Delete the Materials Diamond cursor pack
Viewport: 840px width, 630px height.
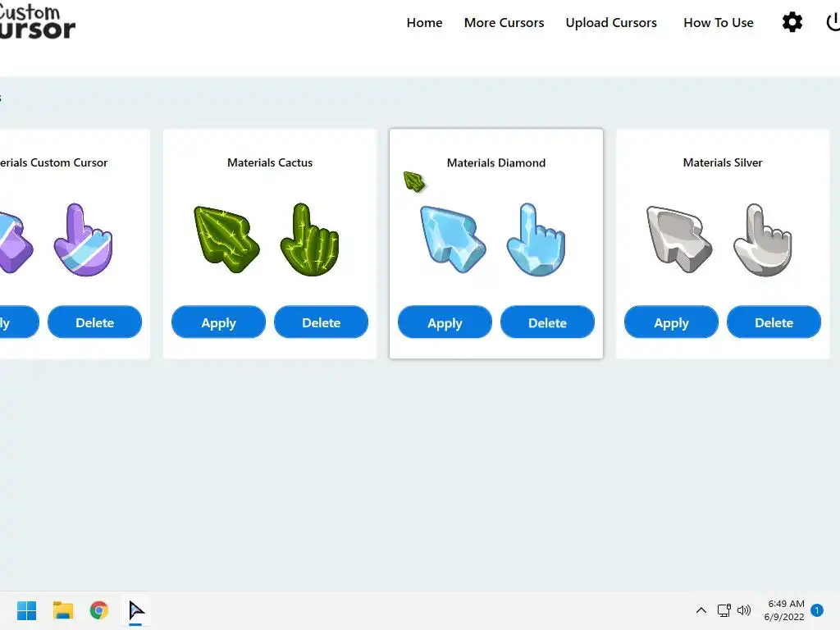[547, 322]
